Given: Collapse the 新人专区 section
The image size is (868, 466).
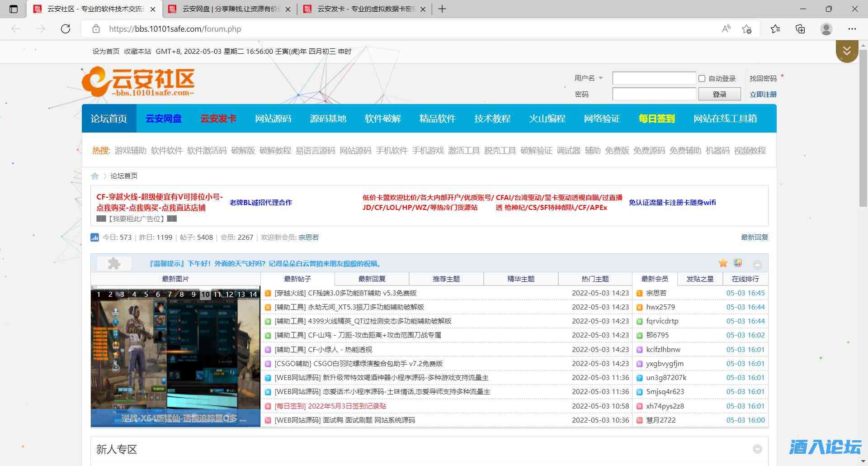Looking at the screenshot, I should point(758,449).
